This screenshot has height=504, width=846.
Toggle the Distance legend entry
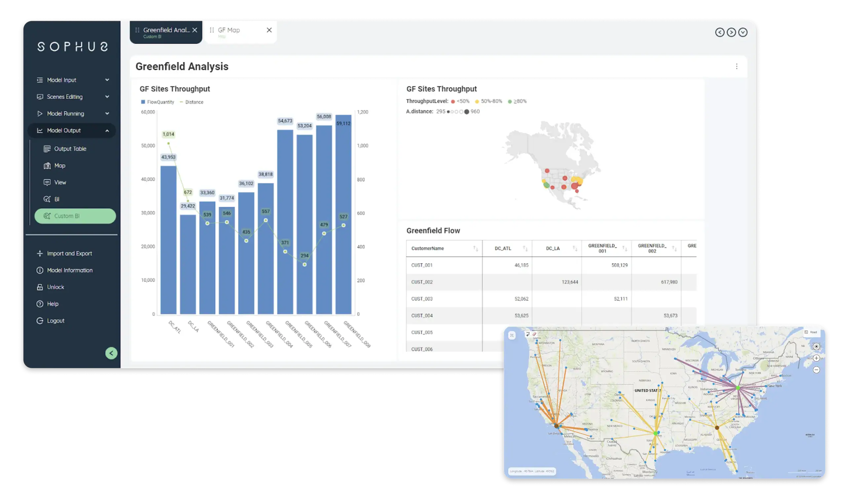[x=192, y=102]
